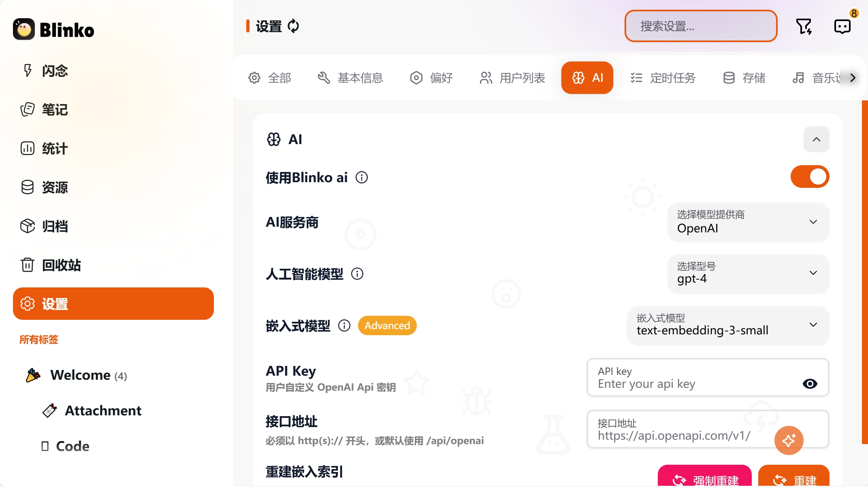Open the 选择模型提供商 OpenAI dropdown
Image resolution: width=868 pixels, height=487 pixels.
point(748,222)
